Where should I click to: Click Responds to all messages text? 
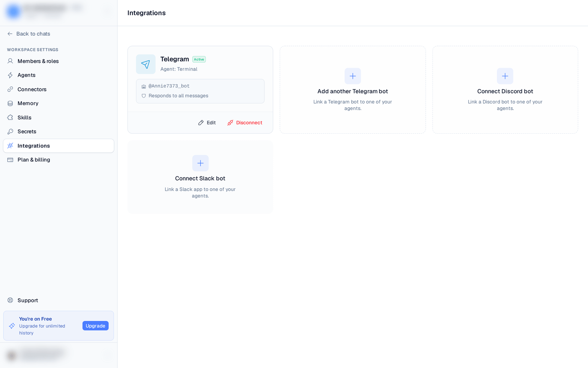(x=178, y=96)
